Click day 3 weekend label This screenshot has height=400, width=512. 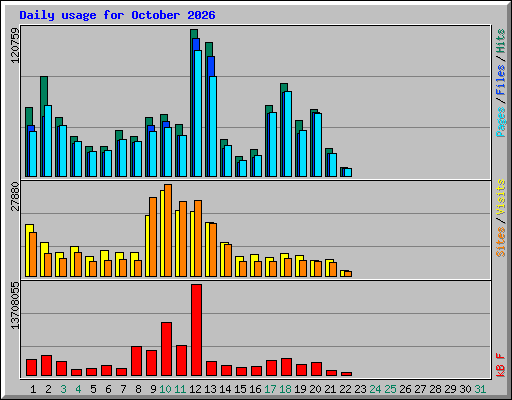(x=63, y=389)
